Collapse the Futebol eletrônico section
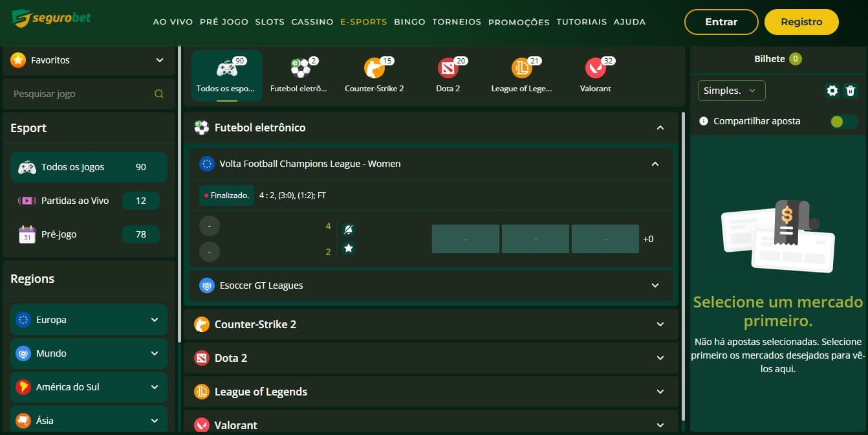This screenshot has width=868, height=435. pyautogui.click(x=660, y=128)
